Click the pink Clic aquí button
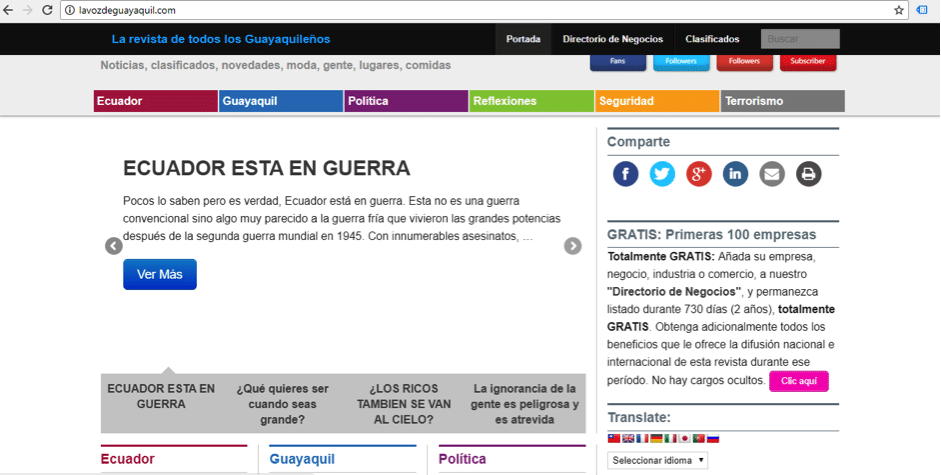 click(798, 381)
